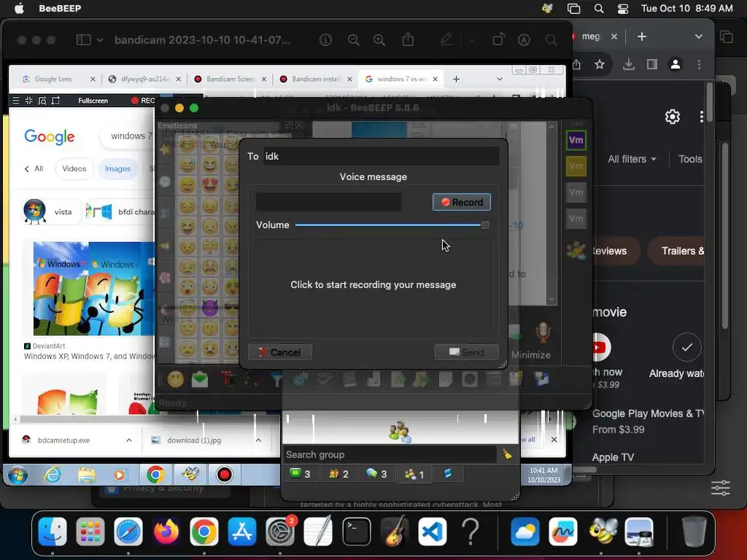Click the Chrome page vertical scrollbar
Viewport: 747px width, 560px height.
(x=710, y=101)
